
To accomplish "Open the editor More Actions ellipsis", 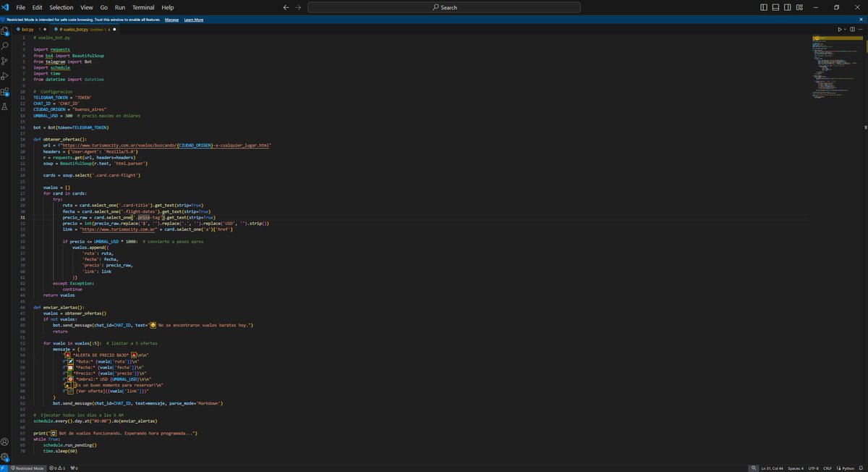I will (x=861, y=30).
